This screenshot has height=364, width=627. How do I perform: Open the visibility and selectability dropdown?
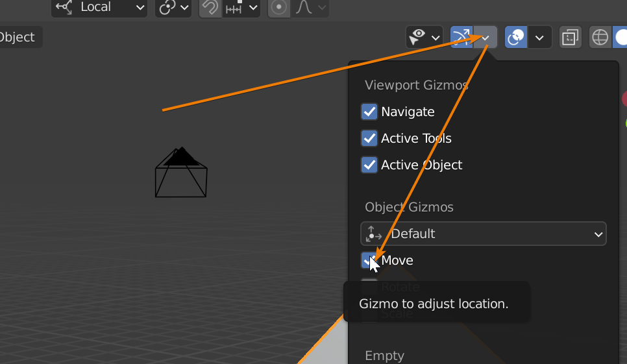click(424, 38)
